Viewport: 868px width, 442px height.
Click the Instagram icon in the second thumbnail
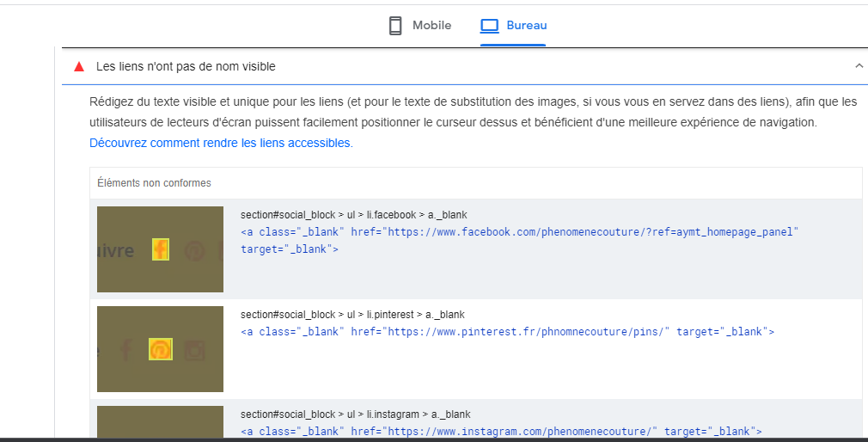pos(195,350)
